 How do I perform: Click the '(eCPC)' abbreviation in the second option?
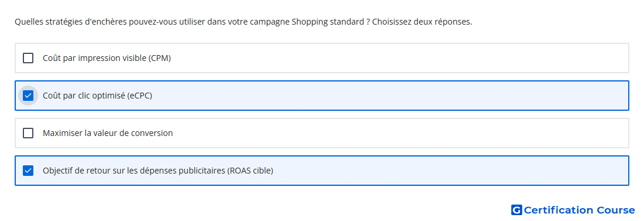click(x=139, y=96)
